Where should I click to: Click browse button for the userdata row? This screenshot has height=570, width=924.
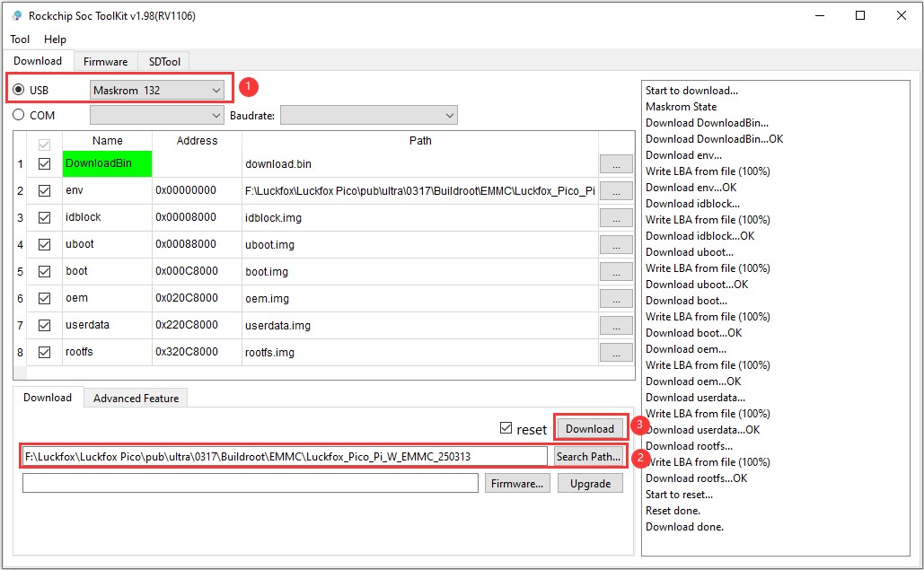pyautogui.click(x=616, y=326)
